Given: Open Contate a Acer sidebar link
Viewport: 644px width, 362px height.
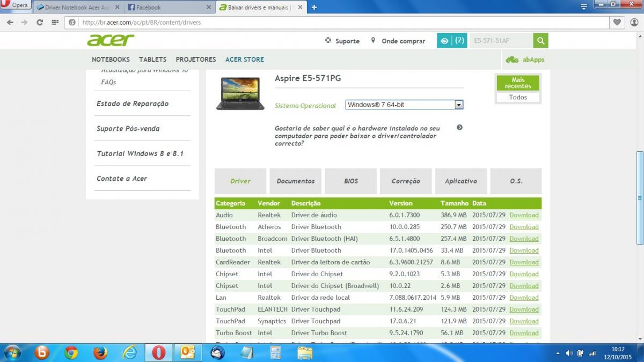Looking at the screenshot, I should (x=122, y=179).
